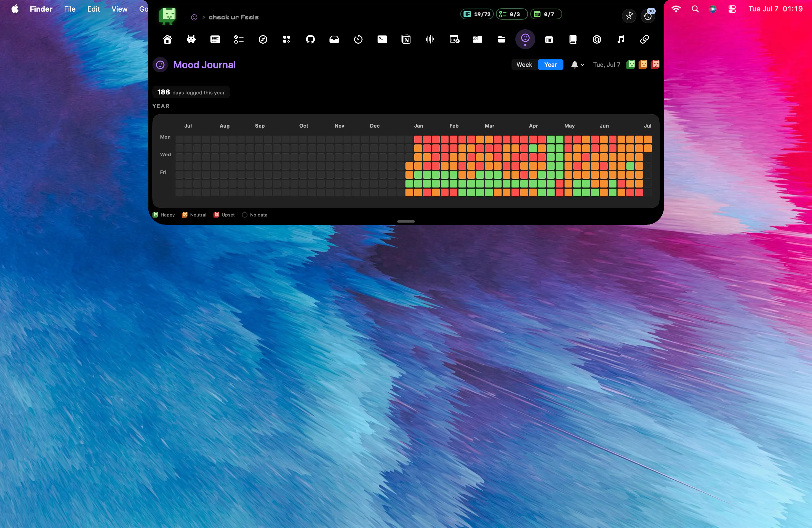Click the Fri weekday label
Viewport: 812px width, 528px height.
click(163, 172)
